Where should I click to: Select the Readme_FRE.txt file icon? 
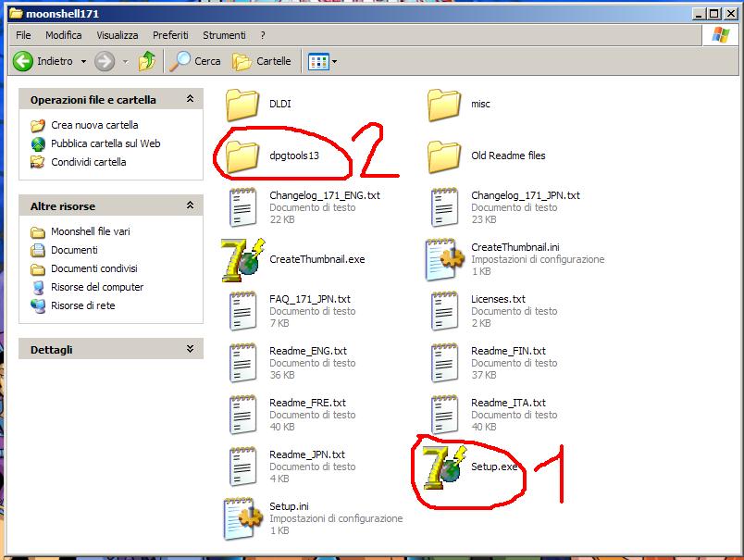pyautogui.click(x=242, y=415)
